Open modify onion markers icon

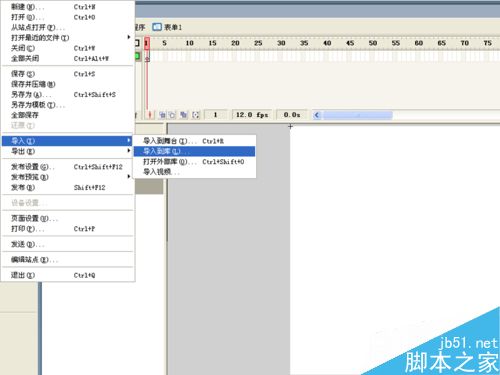coord(196,115)
